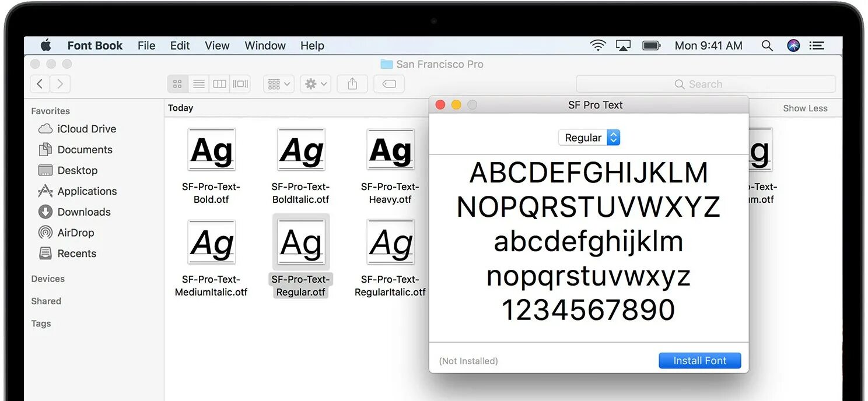Image resolution: width=868 pixels, height=401 pixels.
Task: Open the File menu
Action: (x=146, y=45)
